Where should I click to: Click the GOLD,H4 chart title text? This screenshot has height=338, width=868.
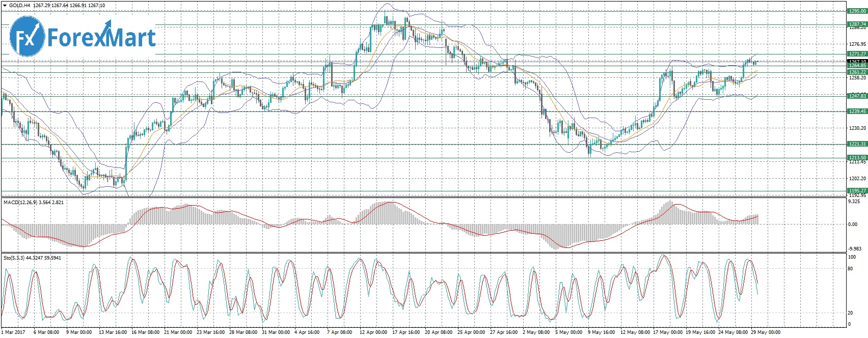click(19, 5)
